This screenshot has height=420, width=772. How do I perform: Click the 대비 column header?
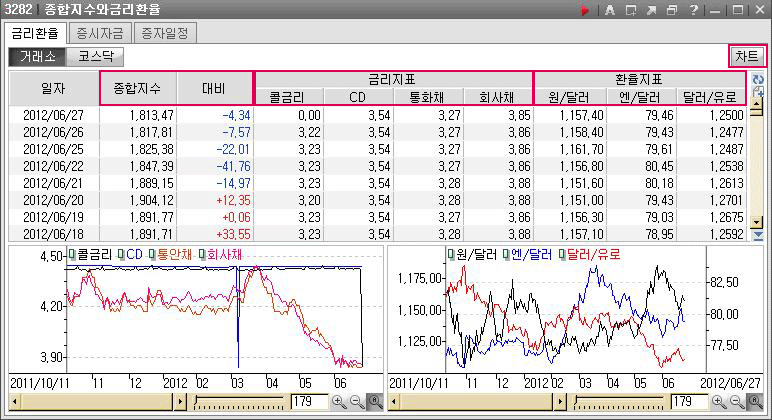(214, 88)
